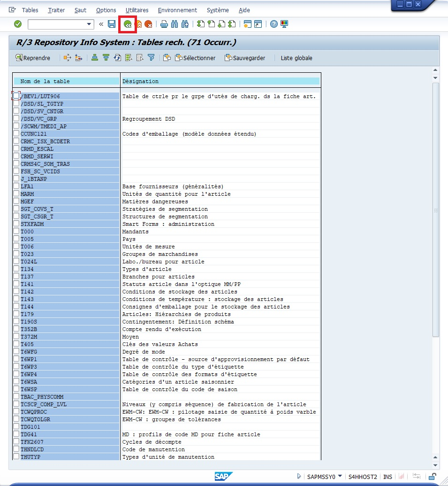Click the filter funnel icon
448x486 pixels.
151,58
